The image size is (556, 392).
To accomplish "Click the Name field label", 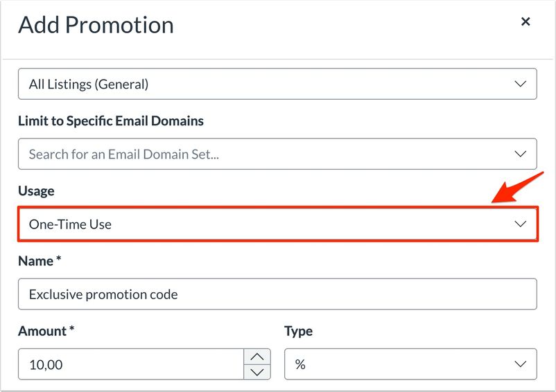I will click(x=35, y=261).
